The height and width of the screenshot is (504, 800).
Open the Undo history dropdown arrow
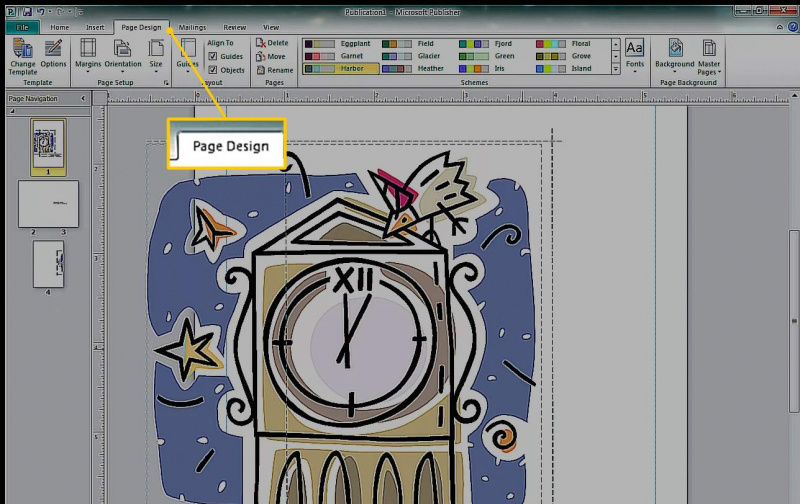point(50,11)
